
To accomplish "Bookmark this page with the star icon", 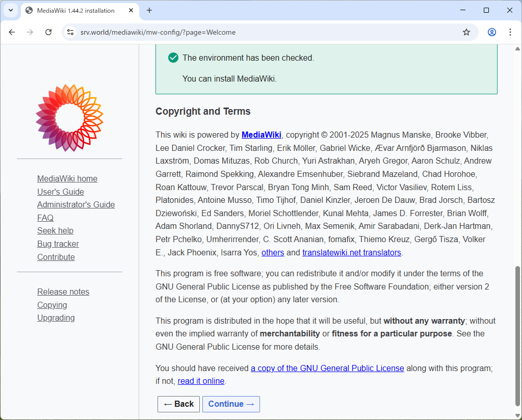I will coord(466,32).
